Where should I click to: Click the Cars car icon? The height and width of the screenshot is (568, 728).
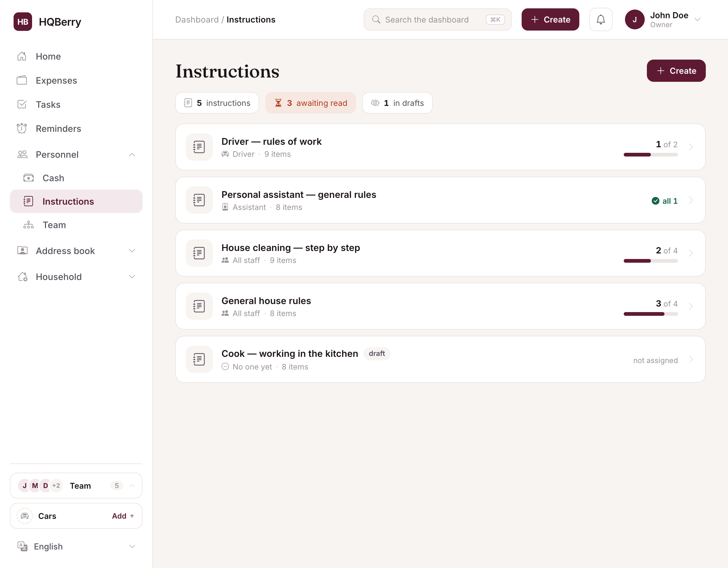click(x=25, y=516)
